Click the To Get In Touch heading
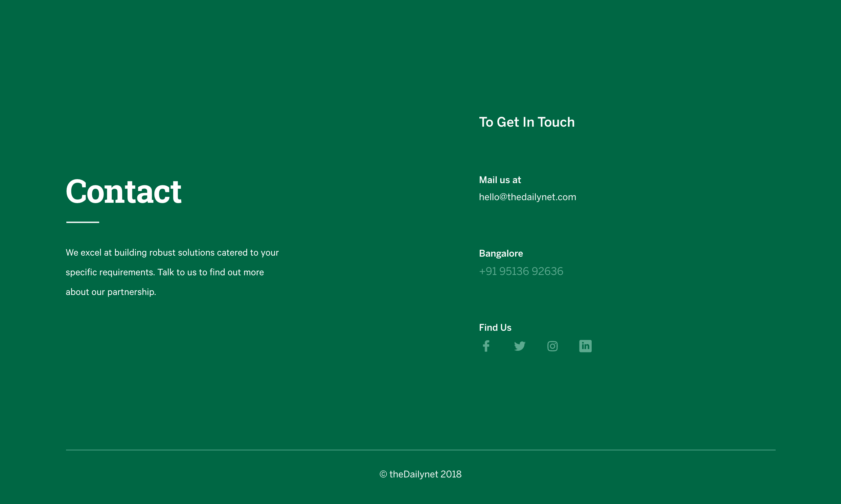The height and width of the screenshot is (504, 841). [527, 122]
